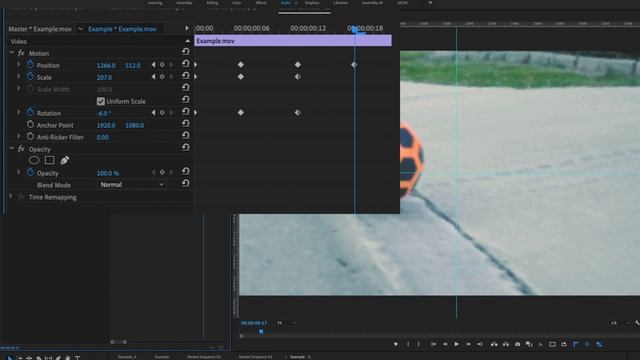The height and width of the screenshot is (360, 640).
Task: Toggle timeline view with top arrow button
Action: pyautogui.click(x=187, y=28)
